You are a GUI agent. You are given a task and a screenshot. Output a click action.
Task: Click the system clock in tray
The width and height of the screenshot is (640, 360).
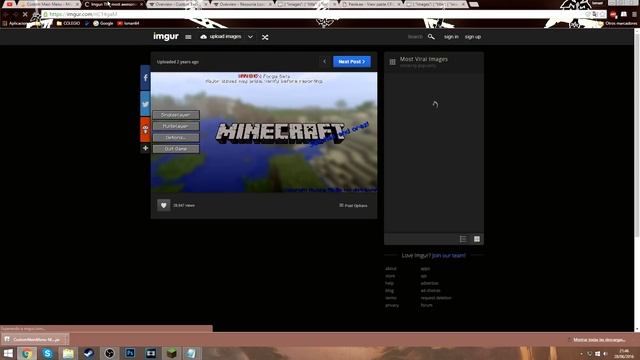click(624, 353)
